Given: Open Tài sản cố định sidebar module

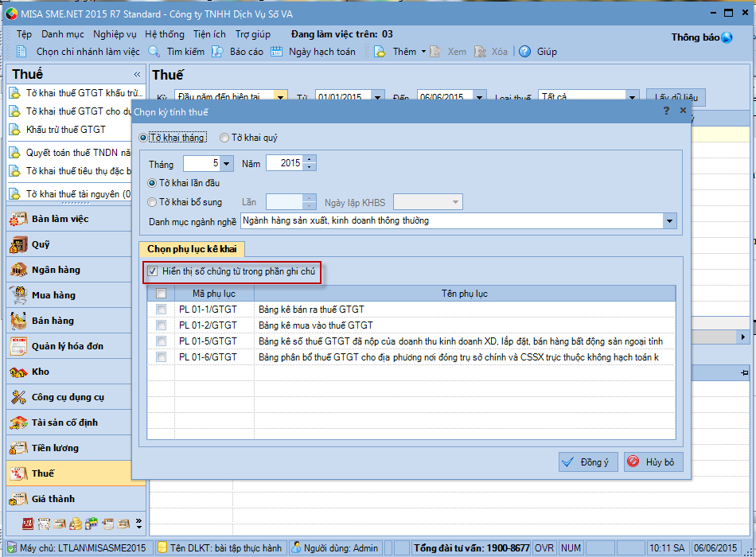Looking at the screenshot, I should click(69, 423).
